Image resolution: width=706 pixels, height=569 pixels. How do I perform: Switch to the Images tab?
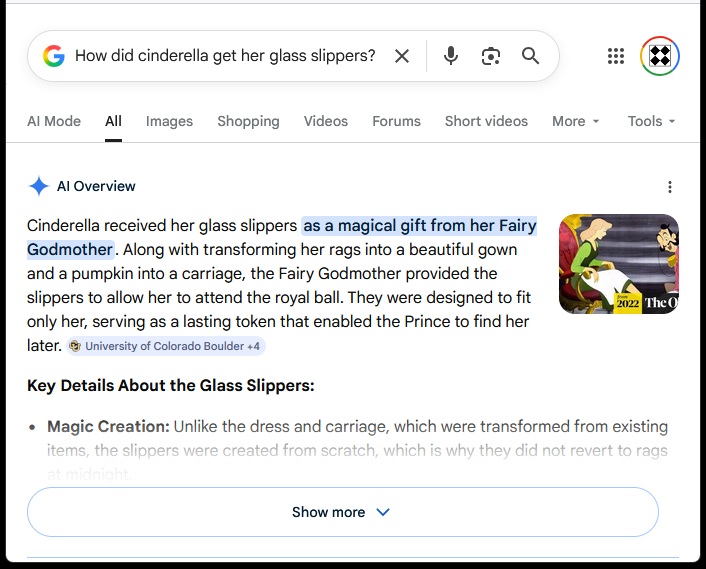point(169,121)
